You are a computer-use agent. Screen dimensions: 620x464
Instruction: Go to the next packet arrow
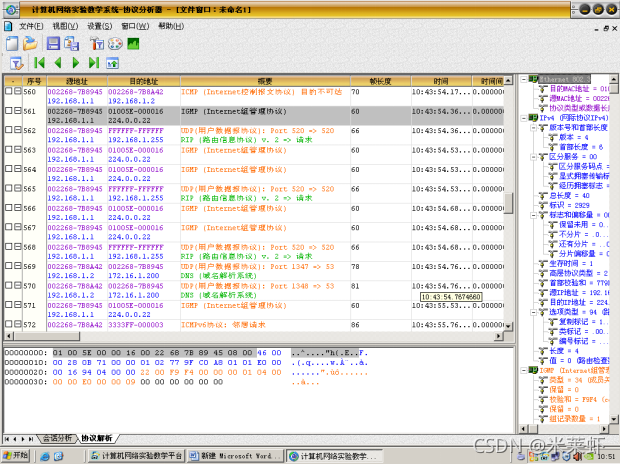[76, 63]
